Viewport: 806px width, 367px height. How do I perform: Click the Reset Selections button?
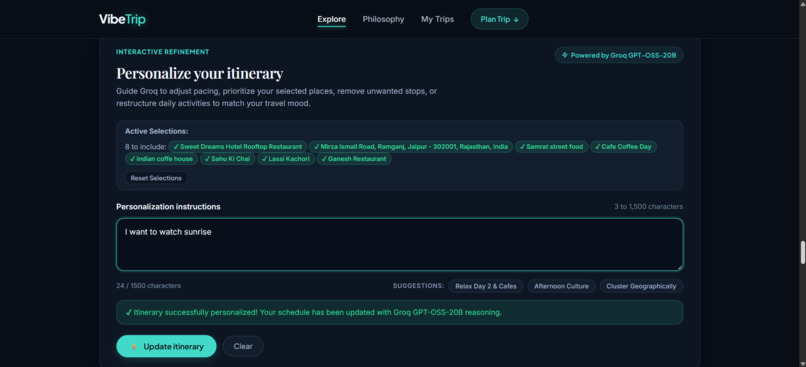point(156,178)
